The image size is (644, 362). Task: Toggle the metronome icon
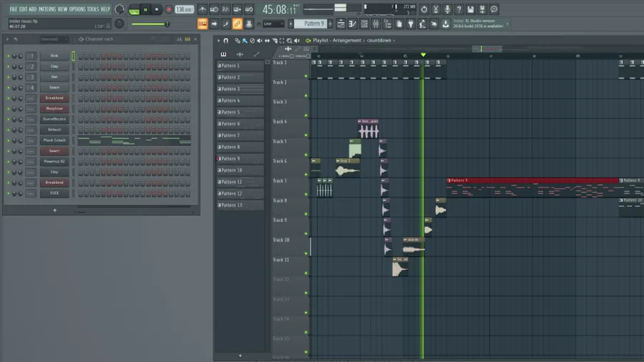203,9
